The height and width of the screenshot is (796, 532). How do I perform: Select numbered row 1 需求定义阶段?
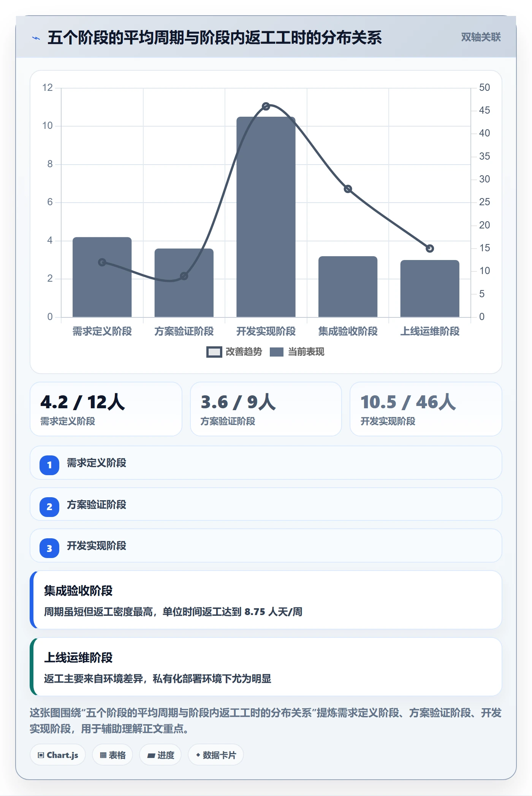(x=266, y=463)
